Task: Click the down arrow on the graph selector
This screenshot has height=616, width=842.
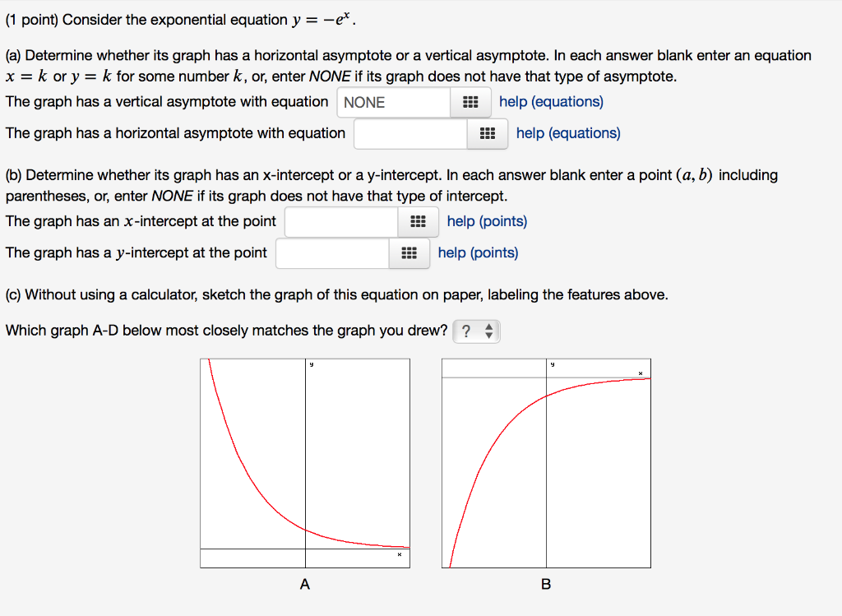Action: click(488, 335)
